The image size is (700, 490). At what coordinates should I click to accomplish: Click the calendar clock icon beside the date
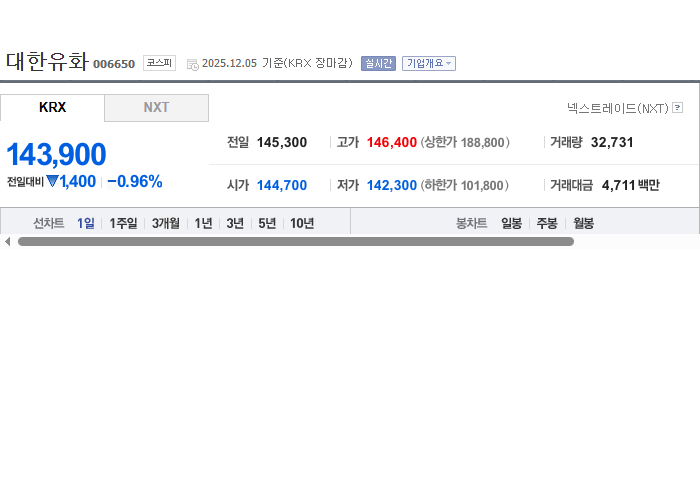tap(192, 65)
